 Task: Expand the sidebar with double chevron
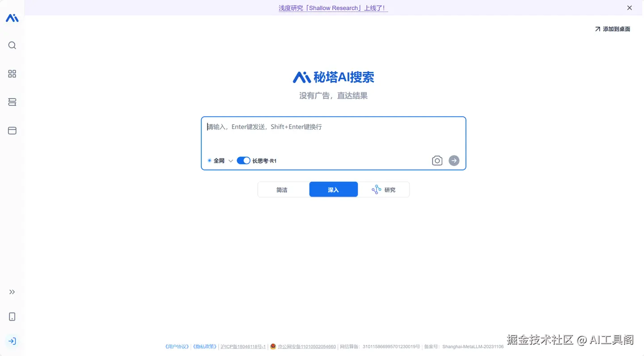click(12, 292)
